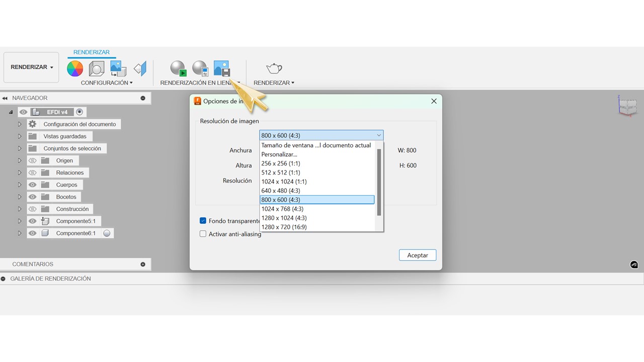Select 1280 x 720 (16:9) resolution
644x362 pixels.
(284, 227)
